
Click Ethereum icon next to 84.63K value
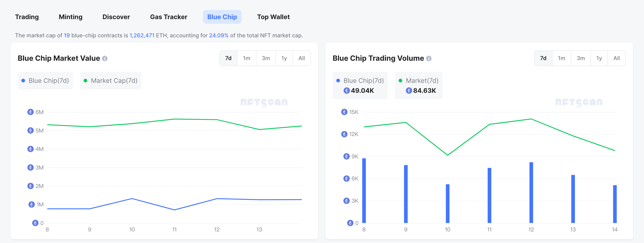(409, 91)
